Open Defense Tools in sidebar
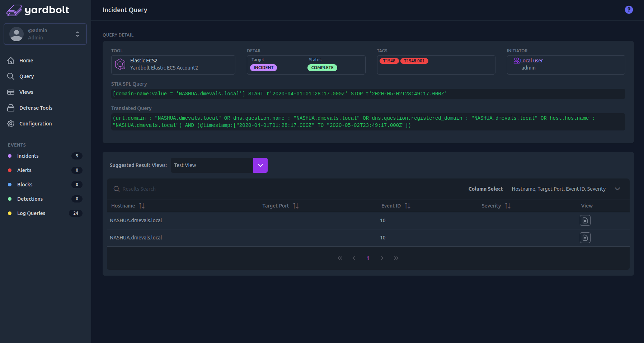 pyautogui.click(x=36, y=108)
